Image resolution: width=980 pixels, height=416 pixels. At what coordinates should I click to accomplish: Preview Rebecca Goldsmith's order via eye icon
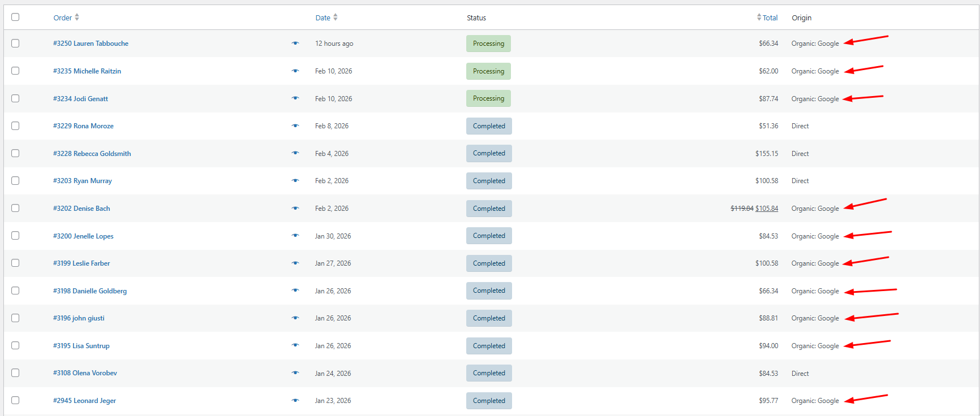pos(295,153)
